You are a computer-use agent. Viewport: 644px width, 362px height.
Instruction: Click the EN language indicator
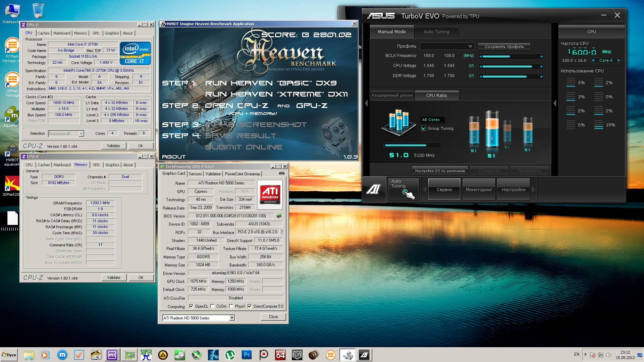577,354
